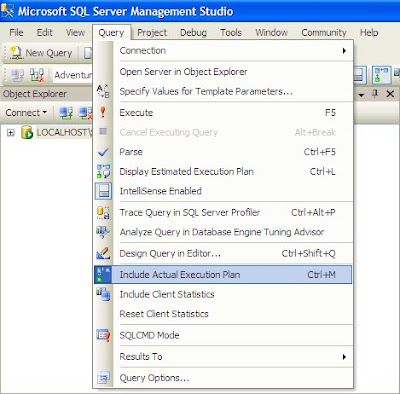Click the Display Estimated Execution Plan icon
The width and height of the screenshot is (400, 394).
[103, 171]
